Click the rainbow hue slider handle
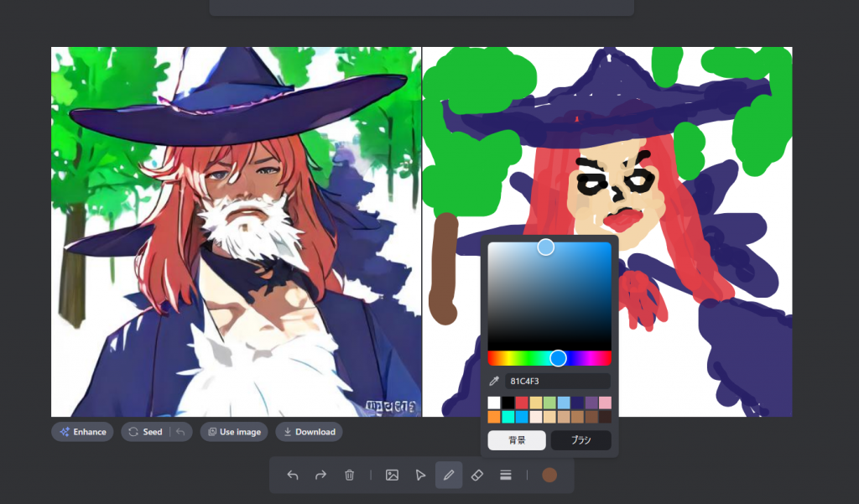The height and width of the screenshot is (504, 859). [x=558, y=358]
